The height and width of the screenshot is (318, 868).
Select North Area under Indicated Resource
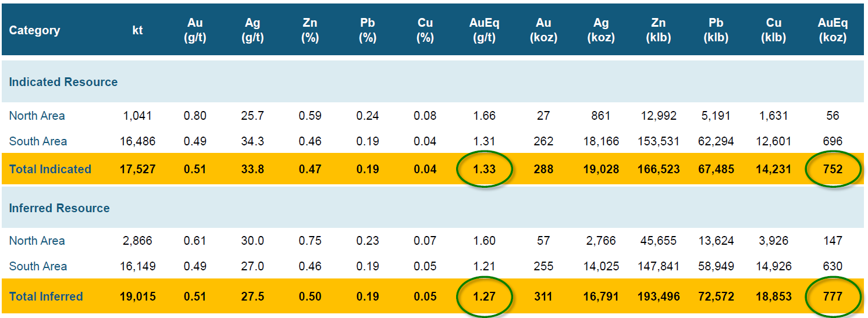tap(37, 116)
